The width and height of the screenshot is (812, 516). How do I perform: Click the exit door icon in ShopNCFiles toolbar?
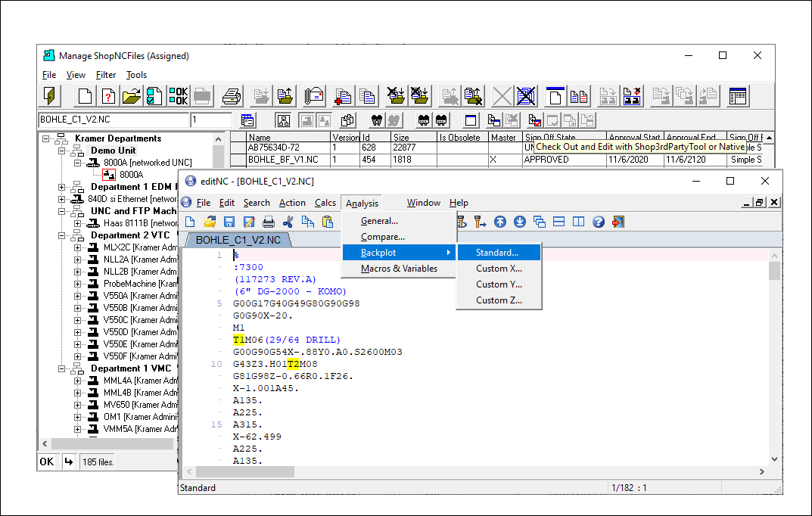51,96
